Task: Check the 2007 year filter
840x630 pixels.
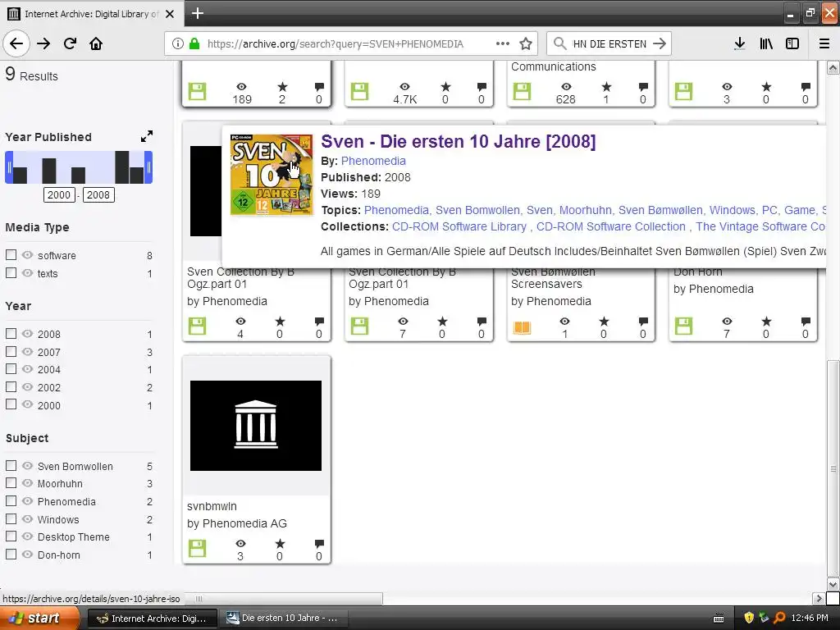Action: click(x=11, y=351)
